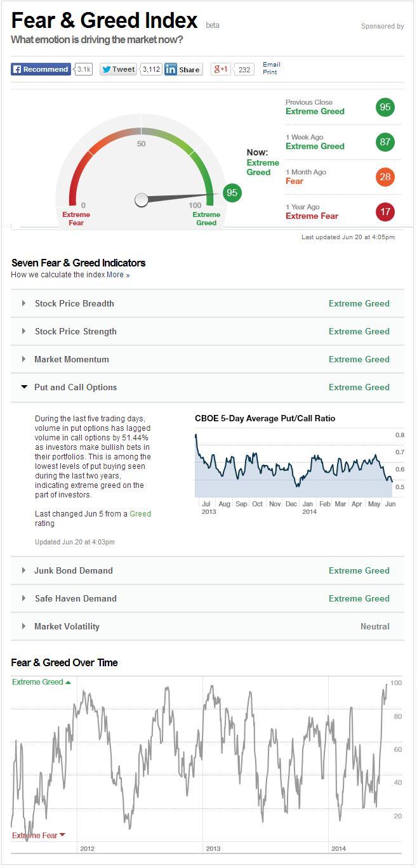
Task: Expand the Stock Price Strength row
Action: pyautogui.click(x=76, y=331)
